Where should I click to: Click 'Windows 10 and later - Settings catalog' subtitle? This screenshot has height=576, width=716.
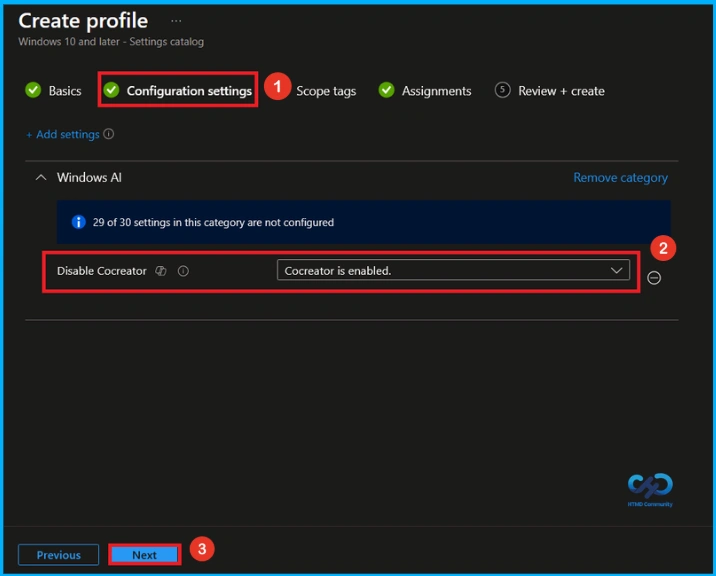(111, 42)
